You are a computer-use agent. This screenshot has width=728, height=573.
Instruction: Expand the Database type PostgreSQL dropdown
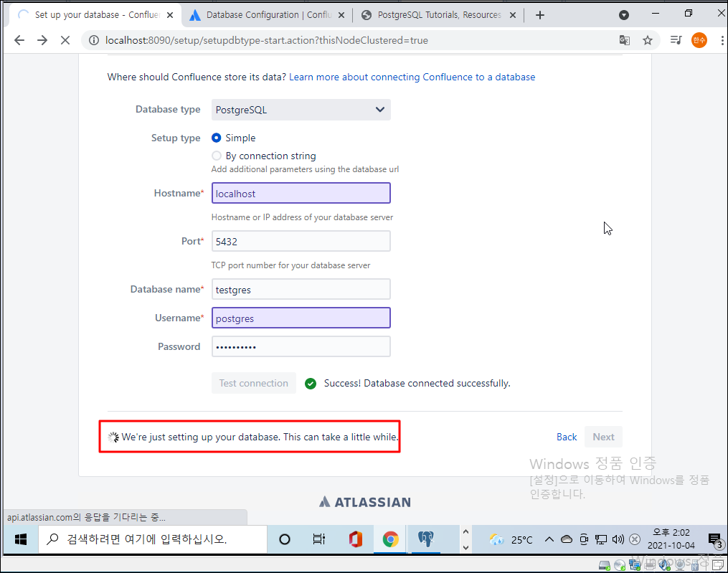point(301,110)
